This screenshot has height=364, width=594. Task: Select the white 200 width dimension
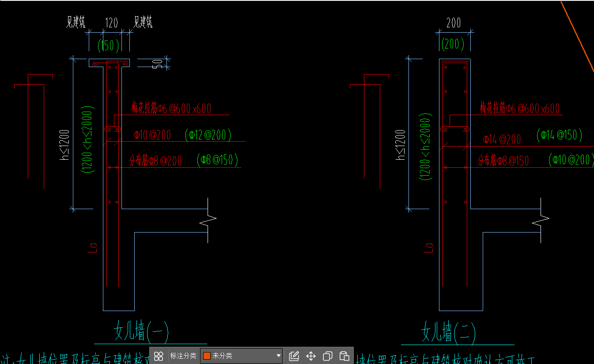(x=454, y=23)
